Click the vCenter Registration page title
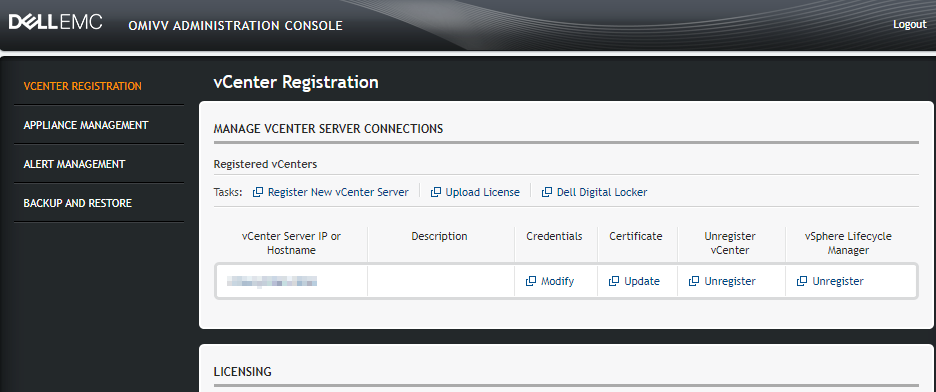Image resolution: width=936 pixels, height=392 pixels. pyautogui.click(x=296, y=82)
